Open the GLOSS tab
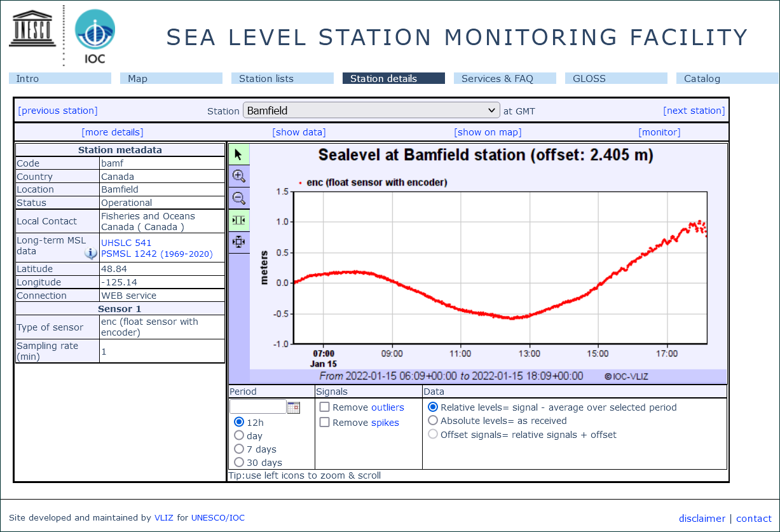Screen dimensions: 780x532 coord(616,79)
